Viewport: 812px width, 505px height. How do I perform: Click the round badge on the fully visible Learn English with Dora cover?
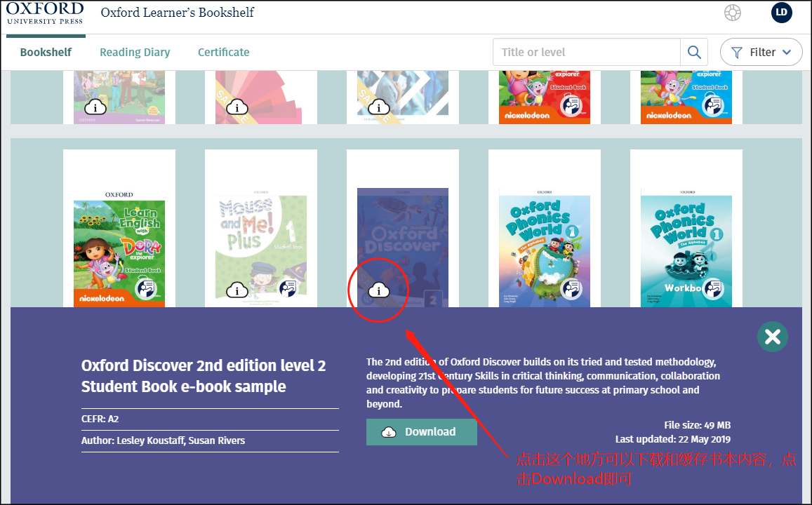pyautogui.click(x=147, y=287)
